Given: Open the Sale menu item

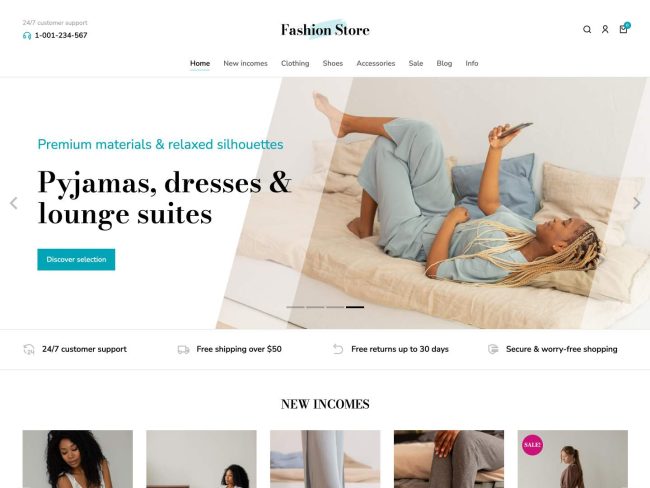Looking at the screenshot, I should tap(416, 63).
